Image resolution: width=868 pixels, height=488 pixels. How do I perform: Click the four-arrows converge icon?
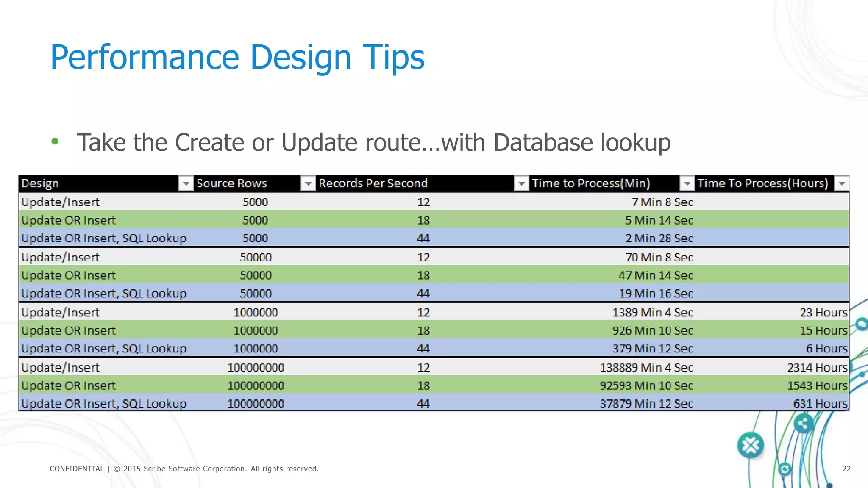[x=750, y=445]
